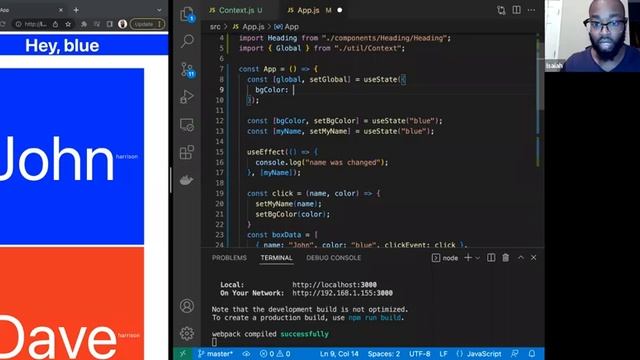Open the Debug Console tab
The width and height of the screenshot is (640, 360).
(x=333, y=258)
